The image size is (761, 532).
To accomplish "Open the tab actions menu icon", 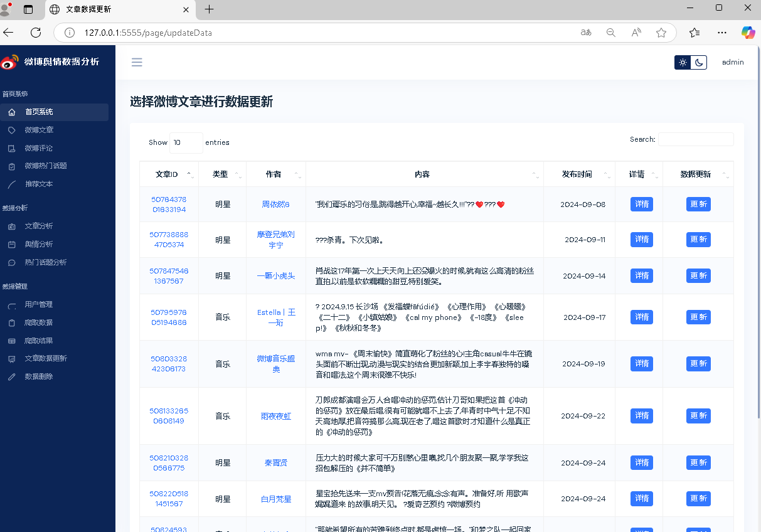I will click(x=28, y=9).
